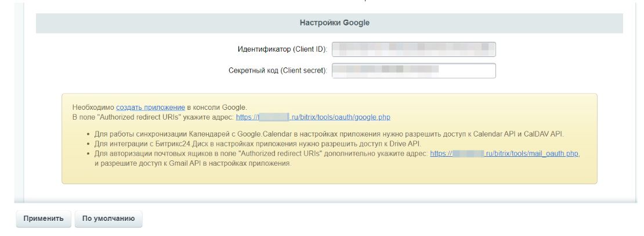Click the "в консоли Google" text
The height and width of the screenshot is (236, 644).
[x=217, y=108]
